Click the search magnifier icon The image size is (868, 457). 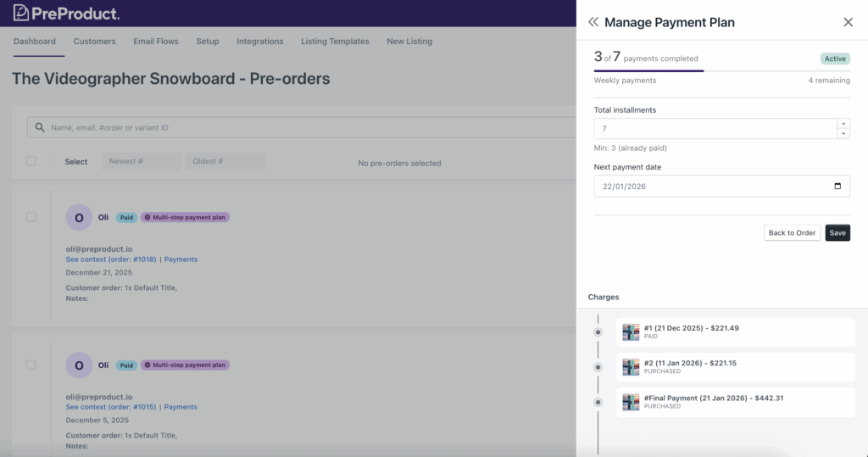(39, 128)
